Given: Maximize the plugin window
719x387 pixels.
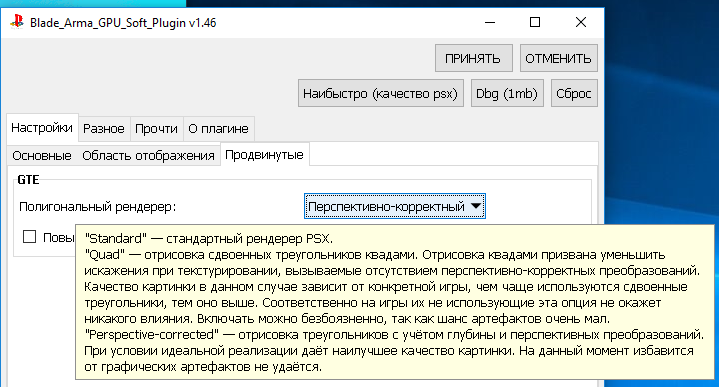Looking at the screenshot, I should tap(535, 22).
